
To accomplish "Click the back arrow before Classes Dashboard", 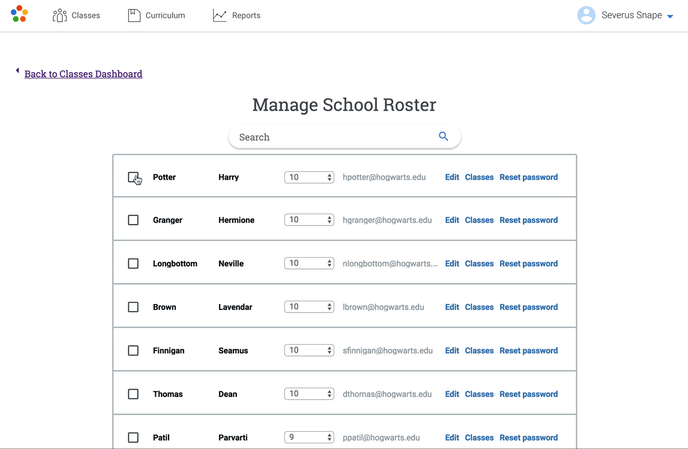I will (18, 70).
